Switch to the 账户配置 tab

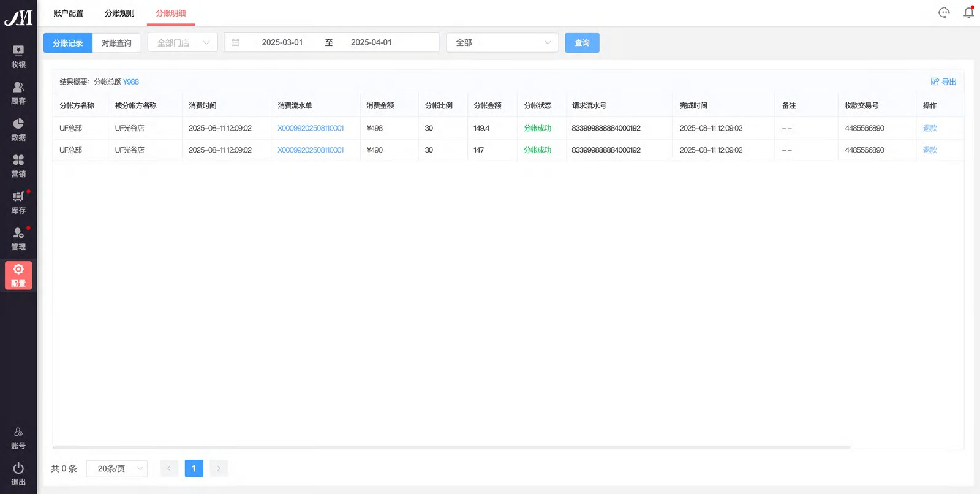pos(68,13)
